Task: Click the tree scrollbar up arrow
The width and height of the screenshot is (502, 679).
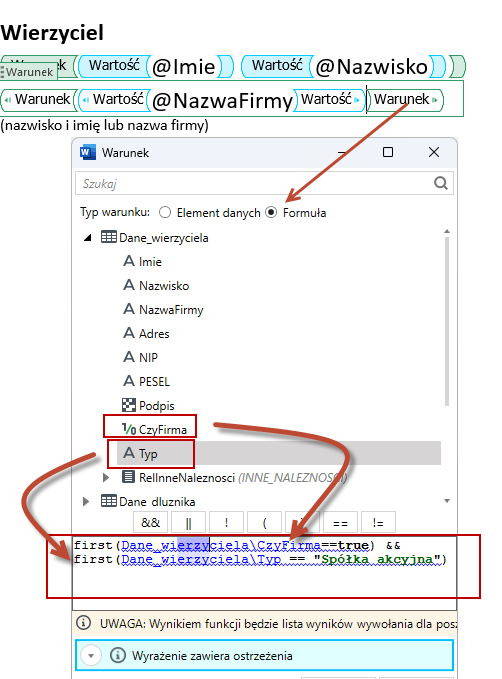Action: tap(447, 232)
